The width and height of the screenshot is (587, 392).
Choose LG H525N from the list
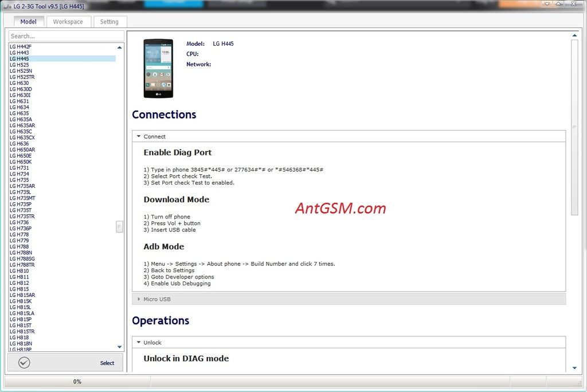pyautogui.click(x=21, y=71)
